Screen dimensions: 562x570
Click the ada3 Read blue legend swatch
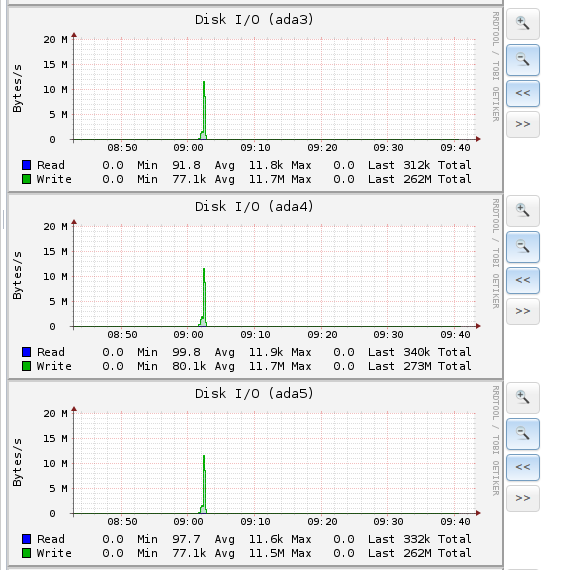point(26,165)
